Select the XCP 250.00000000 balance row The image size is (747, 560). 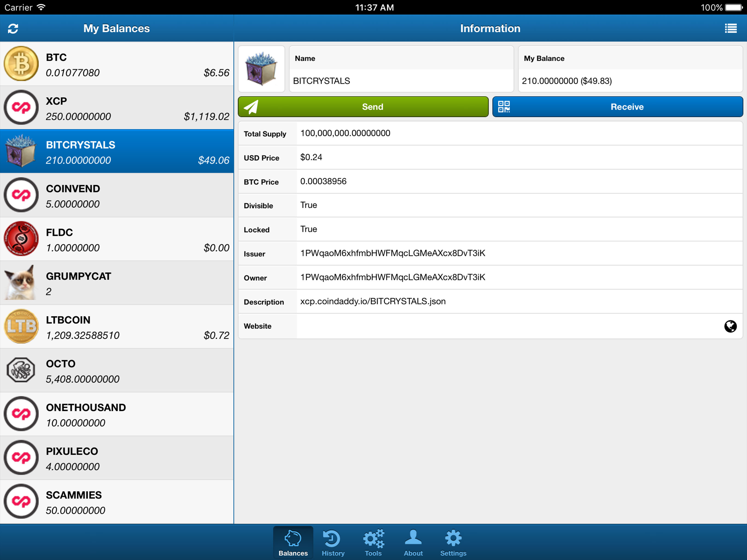click(x=117, y=108)
